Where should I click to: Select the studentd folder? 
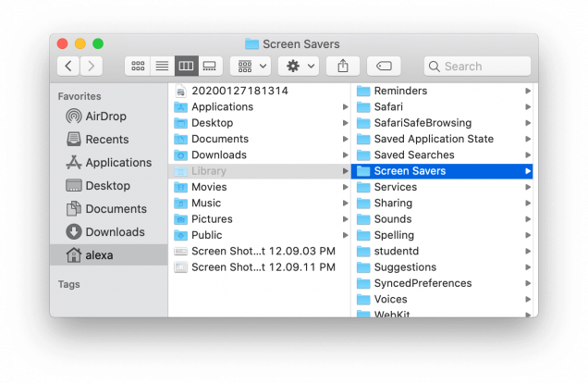pyautogui.click(x=442, y=251)
